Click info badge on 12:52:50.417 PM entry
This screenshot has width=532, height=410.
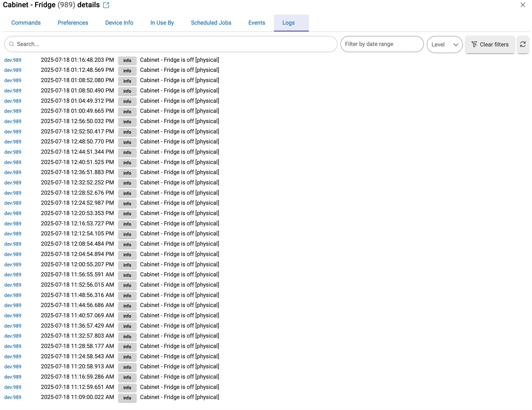tap(127, 132)
